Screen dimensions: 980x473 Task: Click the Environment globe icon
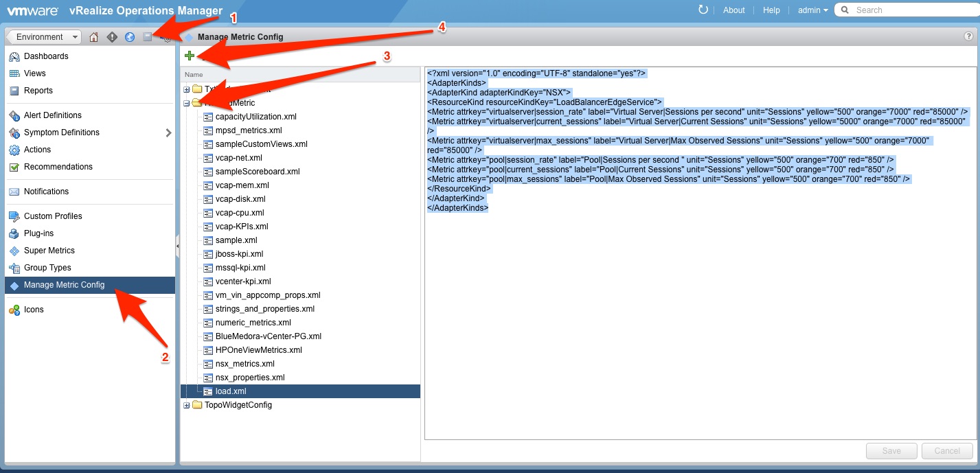coord(130,37)
